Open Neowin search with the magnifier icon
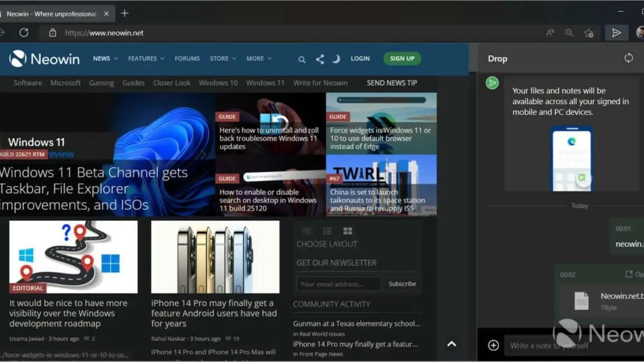The height and width of the screenshot is (362, 644). pyautogui.click(x=302, y=59)
